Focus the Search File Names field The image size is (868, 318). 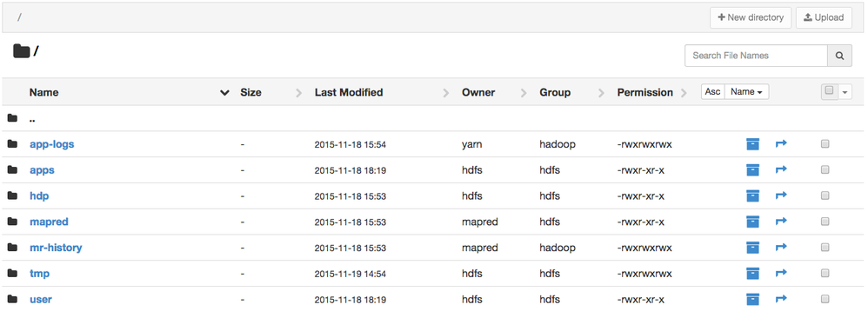coord(756,56)
